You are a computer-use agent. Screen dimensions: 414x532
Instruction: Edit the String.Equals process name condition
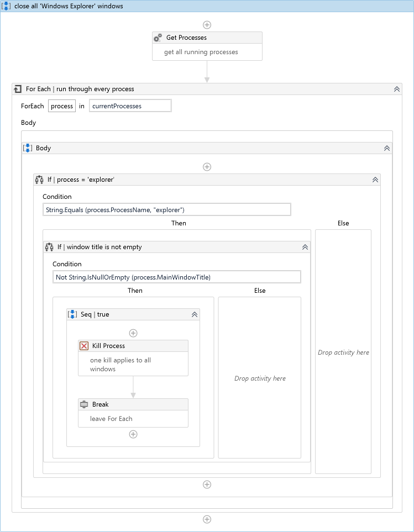tap(166, 210)
